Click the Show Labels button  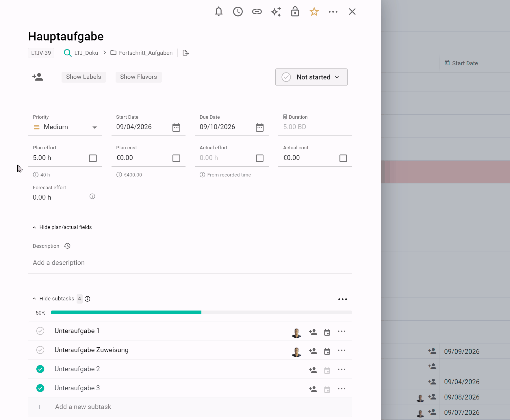point(84,77)
